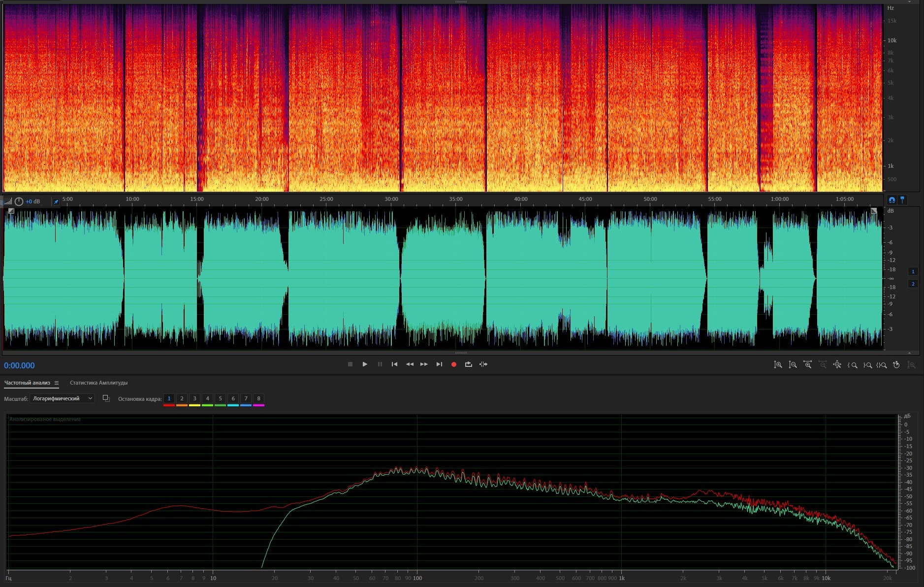Click zoom in time icon
The width and height of the screenshot is (924, 587).
pos(807,365)
